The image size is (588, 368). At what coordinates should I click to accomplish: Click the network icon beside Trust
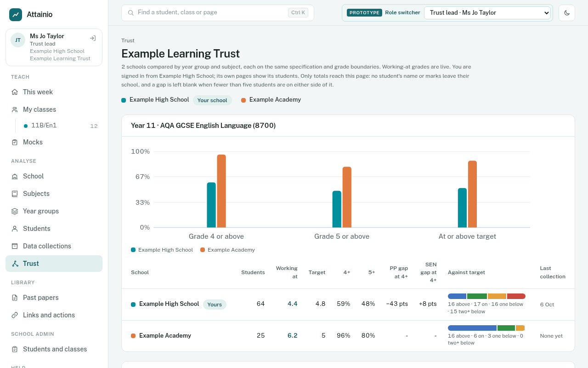pos(15,264)
